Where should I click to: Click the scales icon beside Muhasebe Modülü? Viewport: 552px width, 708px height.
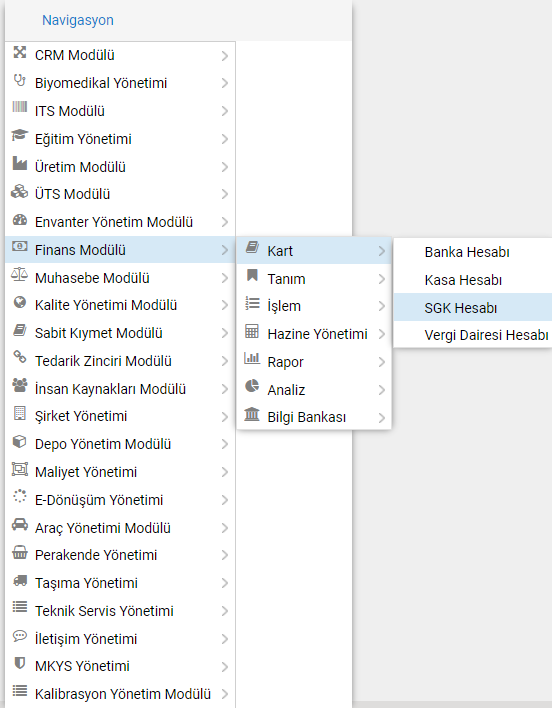click(x=19, y=275)
